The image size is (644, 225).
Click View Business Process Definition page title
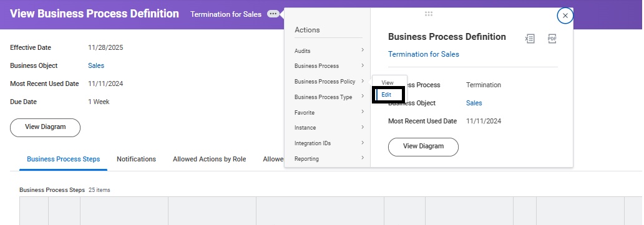94,14
